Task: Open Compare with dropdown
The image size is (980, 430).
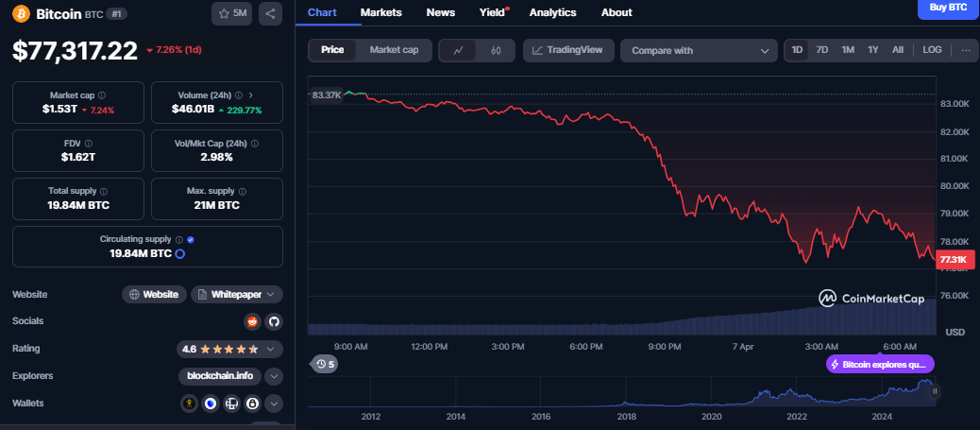Action: pyautogui.click(x=699, y=51)
